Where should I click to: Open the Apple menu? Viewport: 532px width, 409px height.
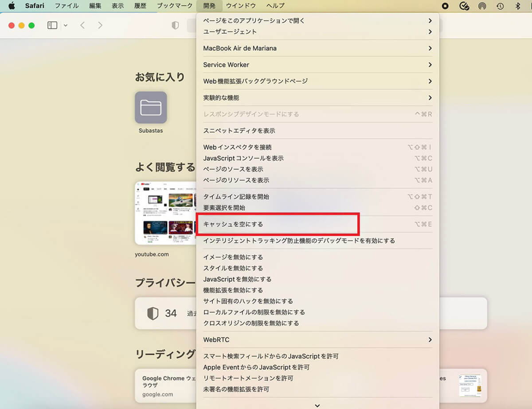pos(12,6)
